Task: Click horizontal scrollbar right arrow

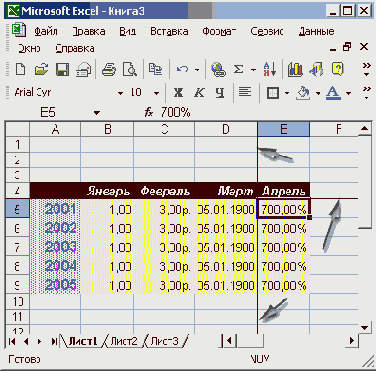Action: 352,341
